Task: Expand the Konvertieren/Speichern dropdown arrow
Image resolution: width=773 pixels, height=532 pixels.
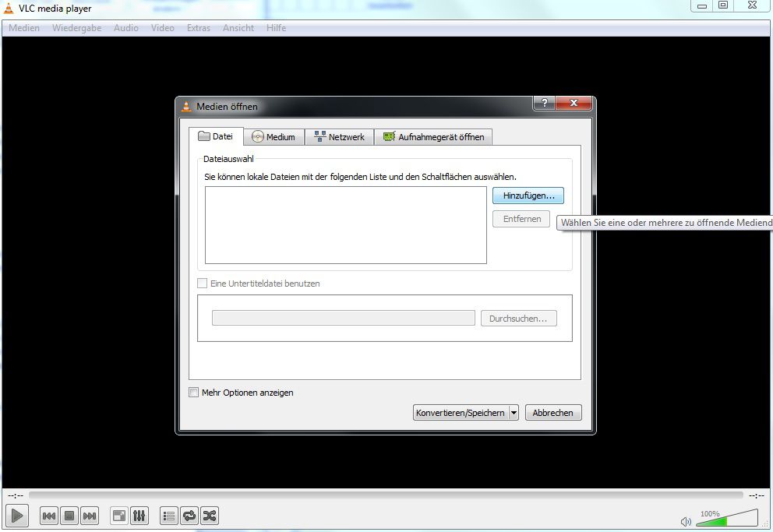Action: pos(514,412)
